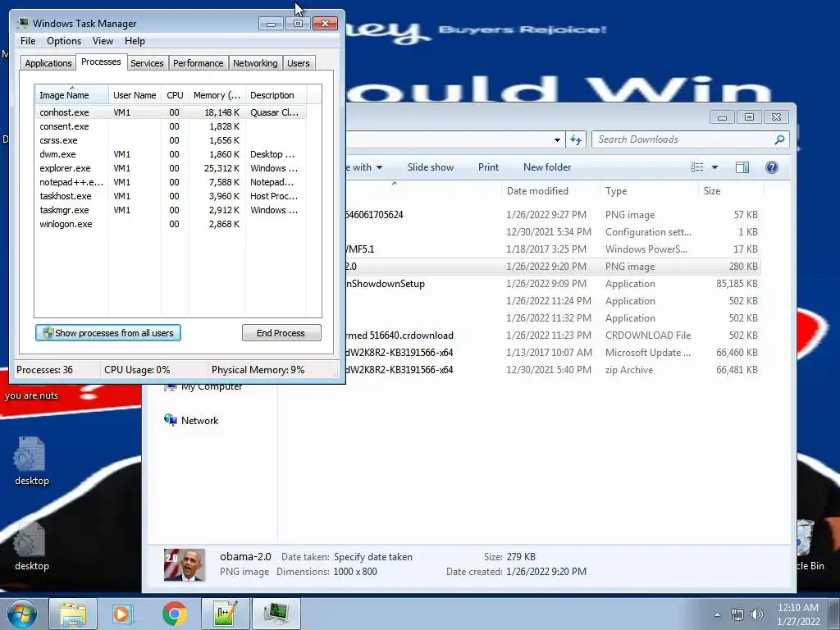Switch to the Performance tab
840x630 pixels.
[199, 63]
